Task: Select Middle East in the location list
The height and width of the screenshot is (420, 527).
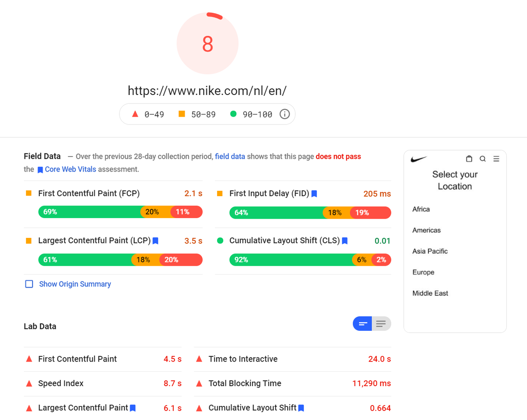Action: (430, 293)
